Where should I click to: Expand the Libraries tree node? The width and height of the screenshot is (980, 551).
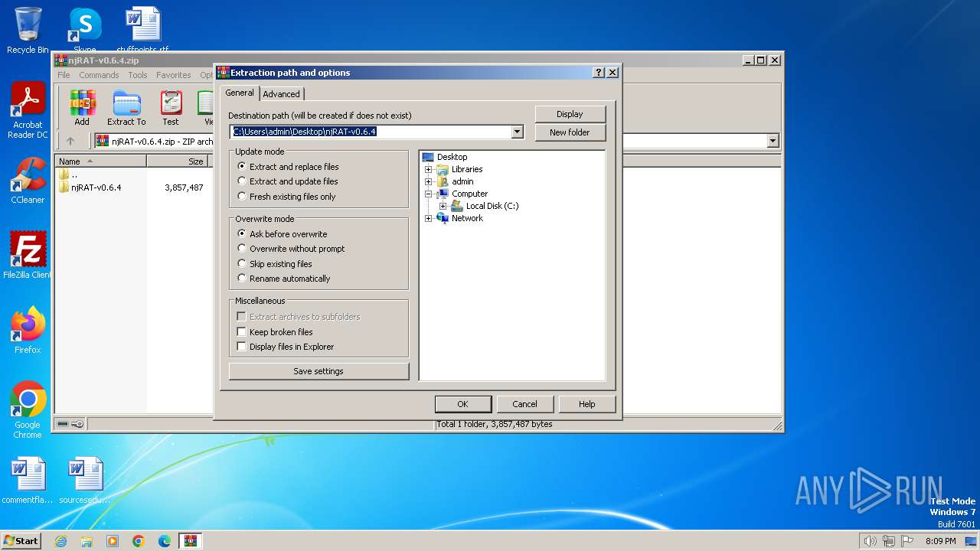pos(429,169)
